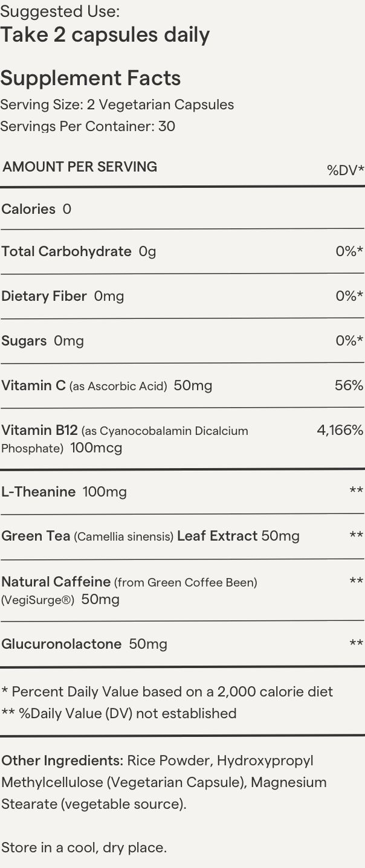Click the "Supplement Facts" heading
The height and width of the screenshot is (868, 365).
tap(91, 78)
